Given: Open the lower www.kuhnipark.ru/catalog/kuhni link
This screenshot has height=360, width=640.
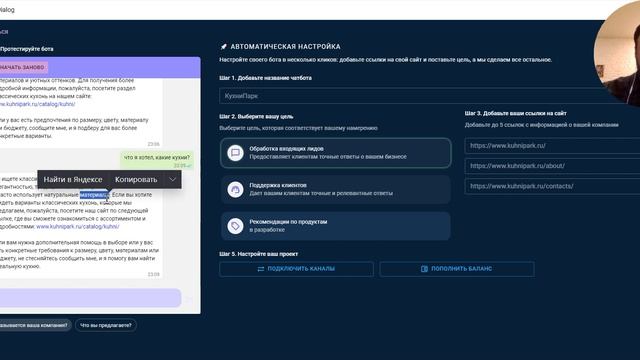Looking at the screenshot, I should pyautogui.click(x=78, y=227).
